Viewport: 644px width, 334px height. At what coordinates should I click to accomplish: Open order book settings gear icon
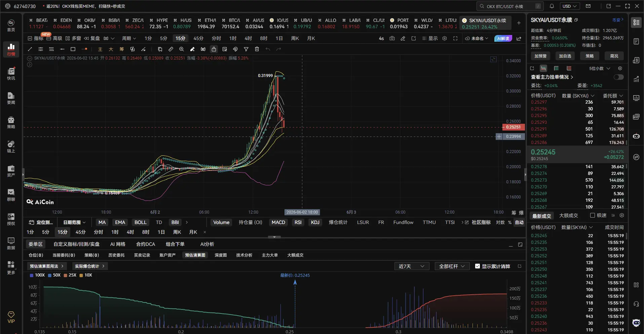tap(620, 68)
